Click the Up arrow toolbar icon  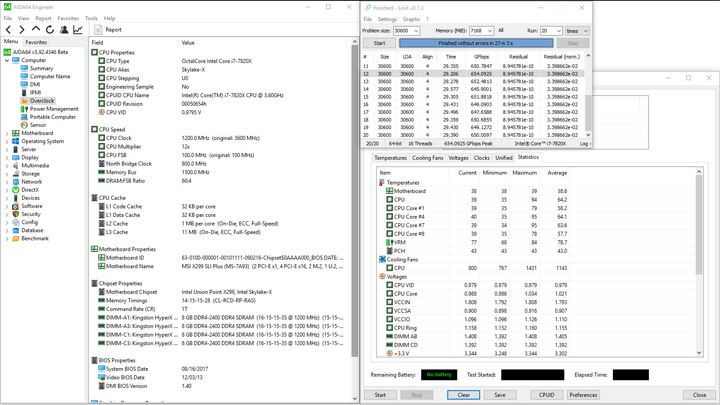click(36, 30)
